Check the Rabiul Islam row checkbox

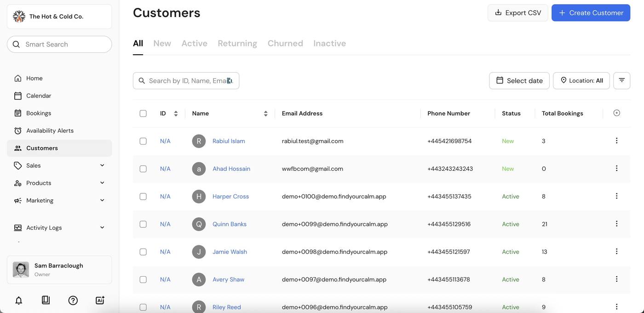pos(143,141)
